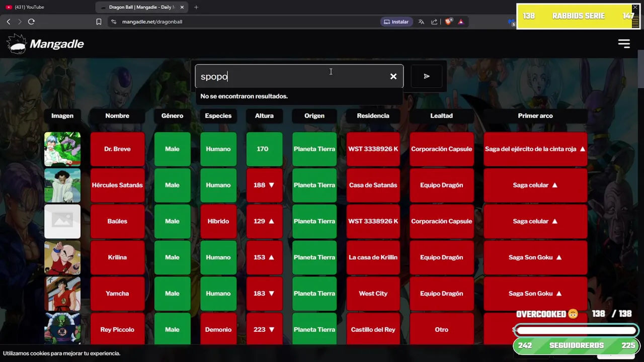The width and height of the screenshot is (644, 362).
Task: Click the Castillo del Rey cell
Action: [x=373, y=329]
